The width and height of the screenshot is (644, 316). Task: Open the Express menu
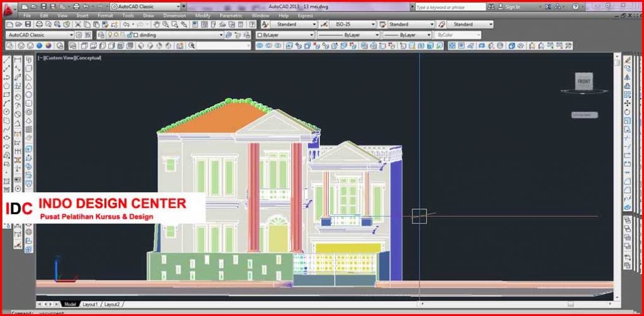305,16
